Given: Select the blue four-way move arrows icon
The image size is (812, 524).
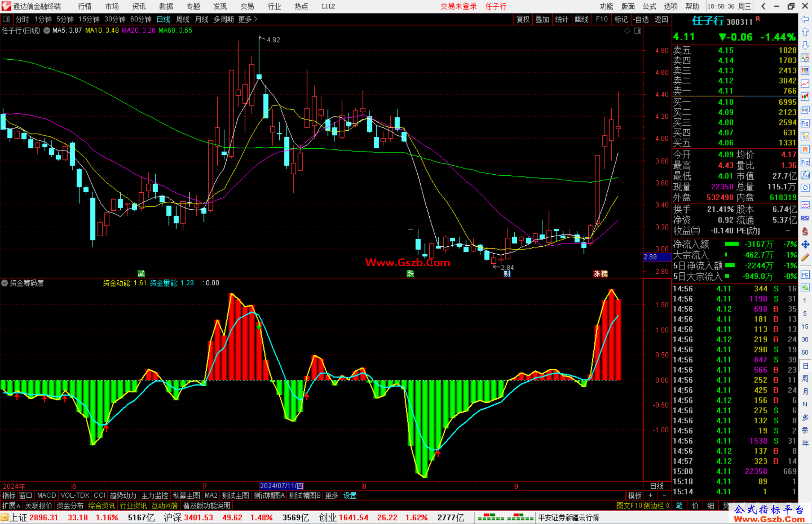Looking at the screenshot, I should [x=805, y=245].
